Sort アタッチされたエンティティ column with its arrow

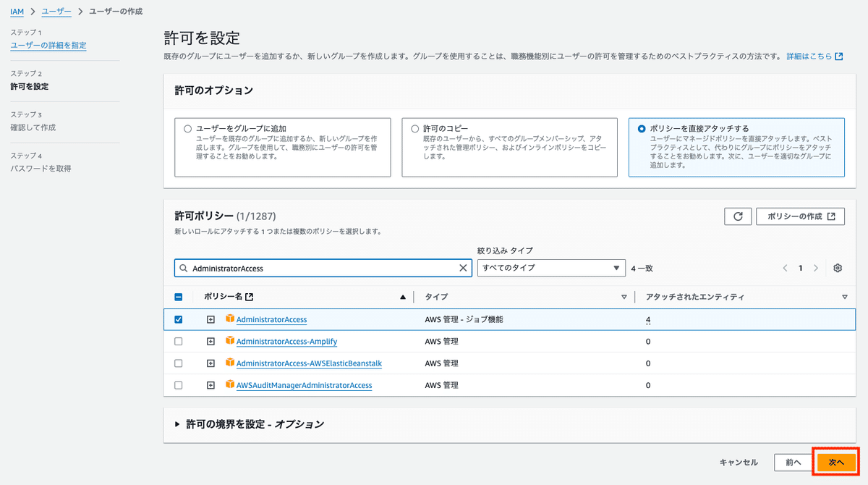click(x=844, y=298)
